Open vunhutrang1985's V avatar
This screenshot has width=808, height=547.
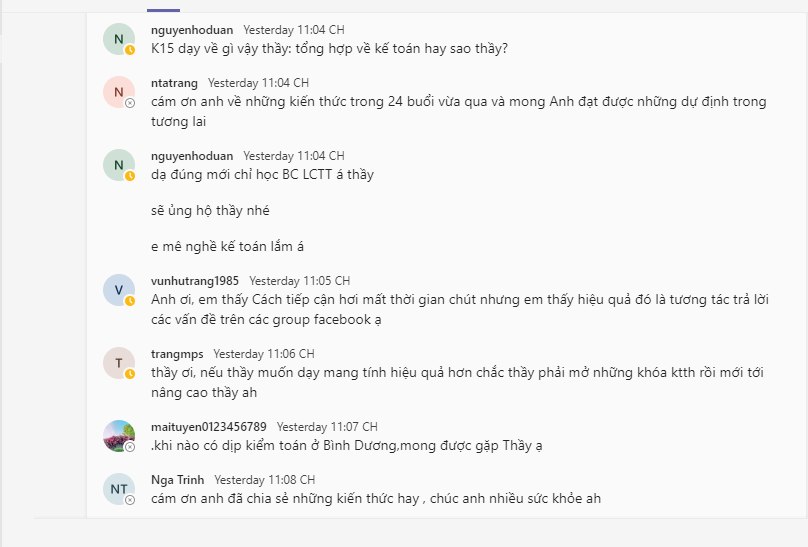point(119,290)
